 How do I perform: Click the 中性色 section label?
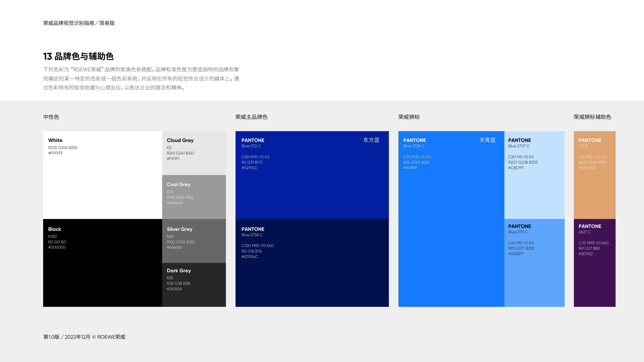coord(51,117)
